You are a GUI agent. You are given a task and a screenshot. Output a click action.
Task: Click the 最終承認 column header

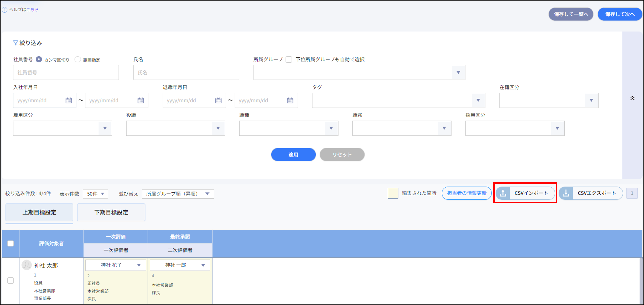click(180, 237)
